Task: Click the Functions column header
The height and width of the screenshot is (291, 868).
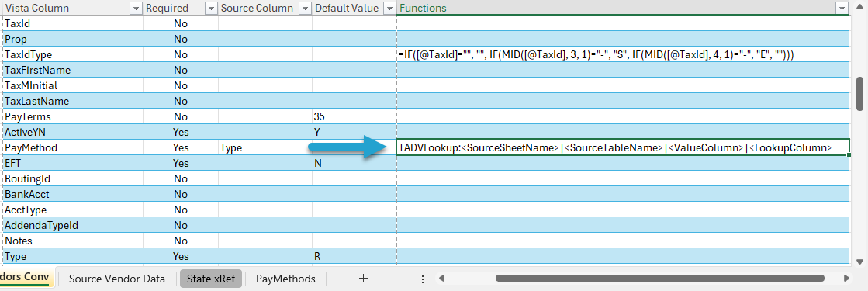Action: point(623,8)
